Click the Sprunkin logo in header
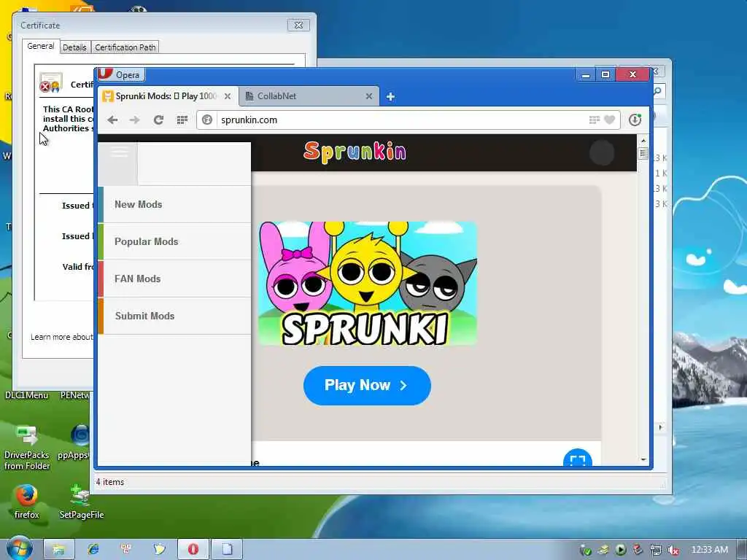Viewport: 747px width, 560px height. pos(355,152)
